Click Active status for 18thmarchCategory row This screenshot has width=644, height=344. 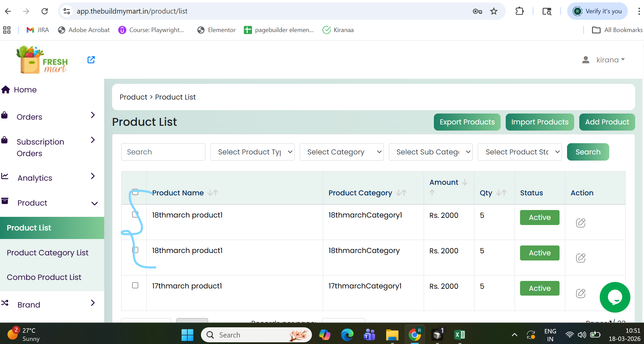pyautogui.click(x=540, y=253)
